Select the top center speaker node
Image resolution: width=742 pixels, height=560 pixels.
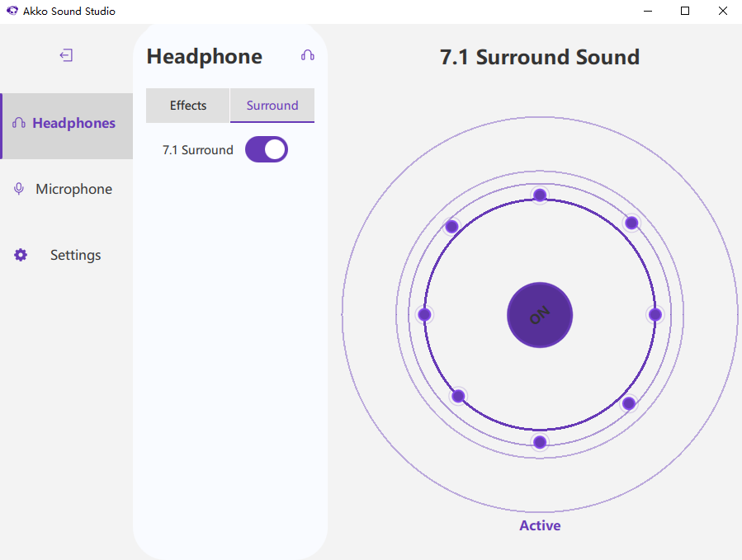coord(540,195)
